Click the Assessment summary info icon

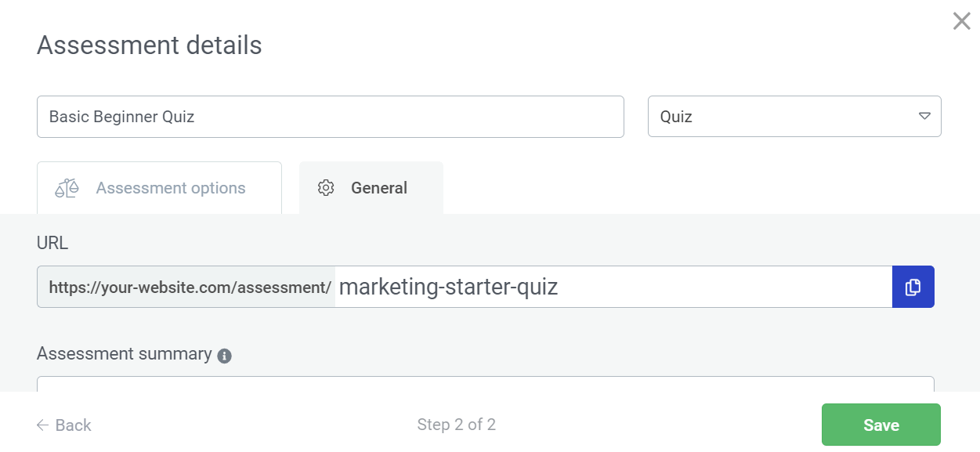[x=224, y=356]
